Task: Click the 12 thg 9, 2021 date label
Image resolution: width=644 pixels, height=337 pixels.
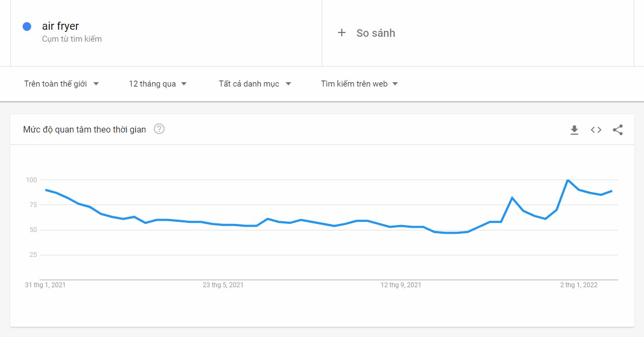Action: tap(401, 285)
